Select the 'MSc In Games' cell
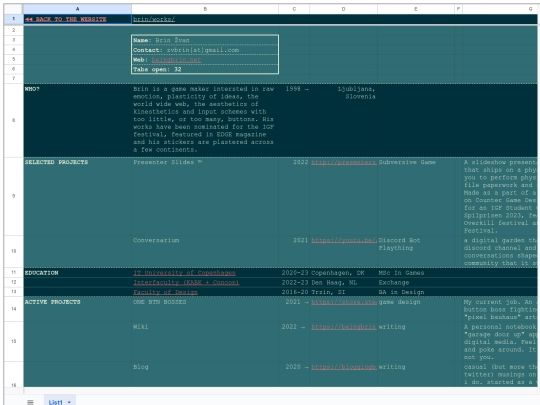Image resolution: width=540 pixels, height=405 pixels. pos(416,272)
